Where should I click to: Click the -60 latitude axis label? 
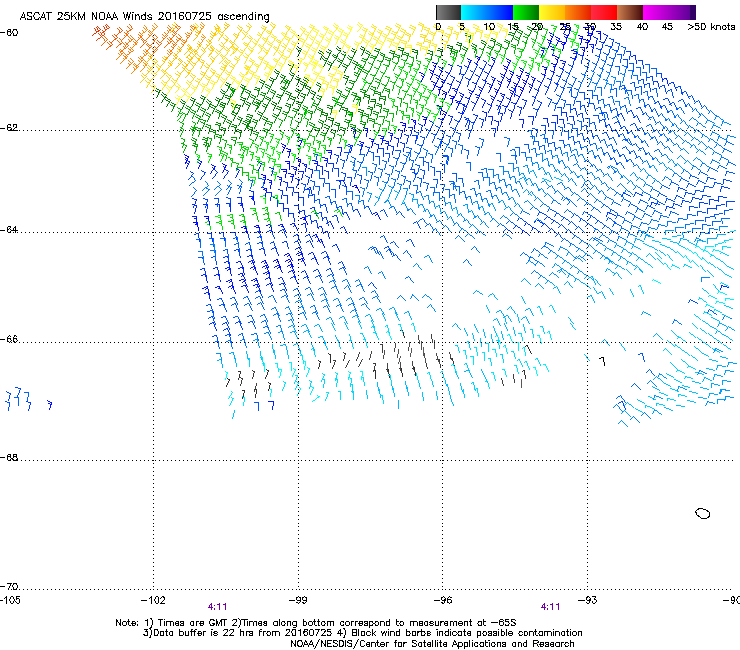click(9, 32)
